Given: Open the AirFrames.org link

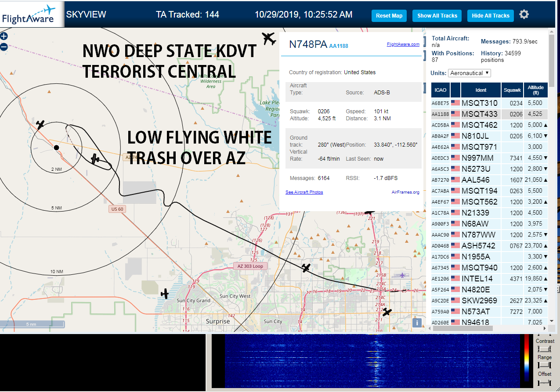Looking at the screenshot, I should 405,192.
